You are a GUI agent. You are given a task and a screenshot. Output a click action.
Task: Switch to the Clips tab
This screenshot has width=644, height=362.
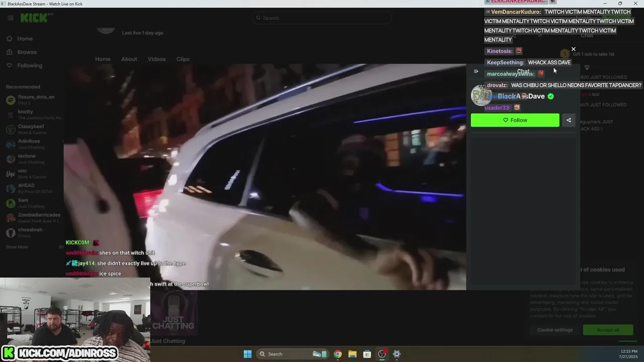click(x=183, y=59)
